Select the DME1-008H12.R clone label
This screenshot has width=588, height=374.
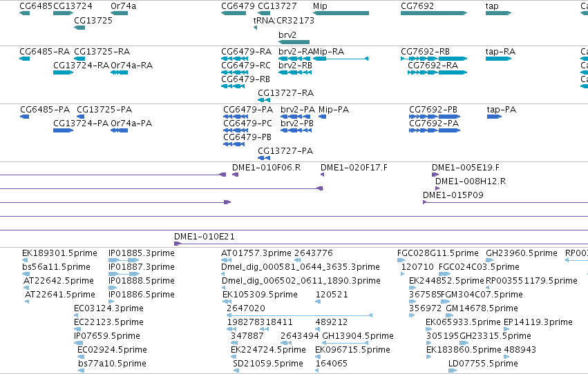click(x=471, y=181)
